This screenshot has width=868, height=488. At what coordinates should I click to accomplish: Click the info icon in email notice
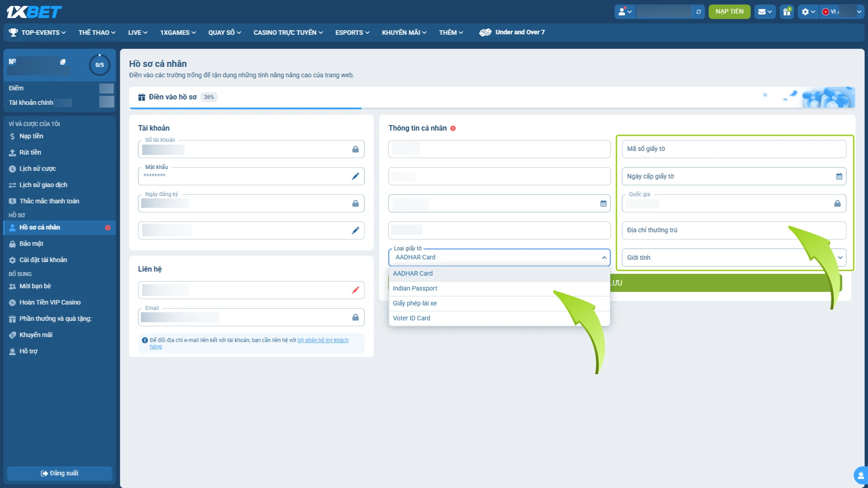pos(145,340)
